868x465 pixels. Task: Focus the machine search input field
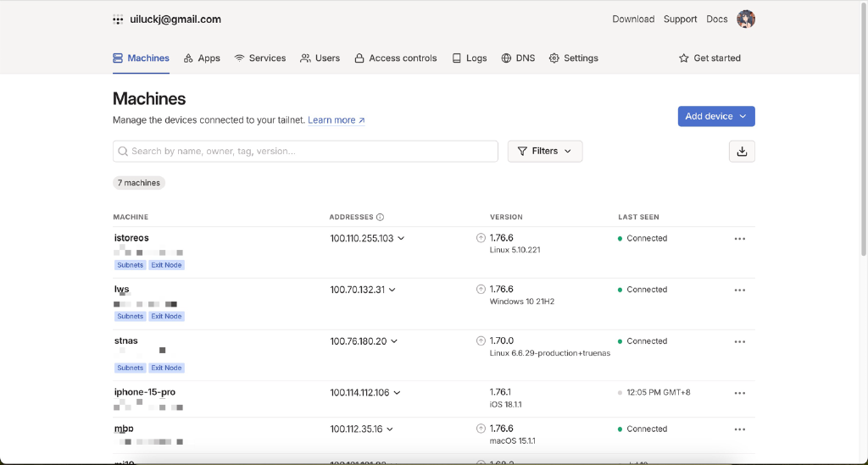(305, 151)
